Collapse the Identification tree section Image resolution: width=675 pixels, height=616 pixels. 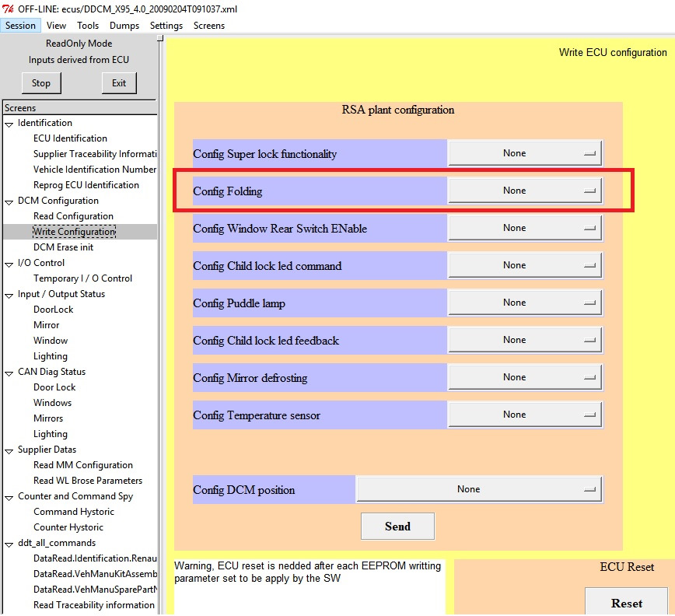coord(9,124)
